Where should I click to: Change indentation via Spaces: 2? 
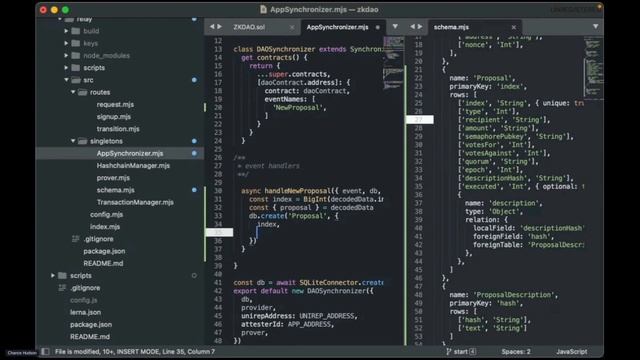click(x=516, y=351)
